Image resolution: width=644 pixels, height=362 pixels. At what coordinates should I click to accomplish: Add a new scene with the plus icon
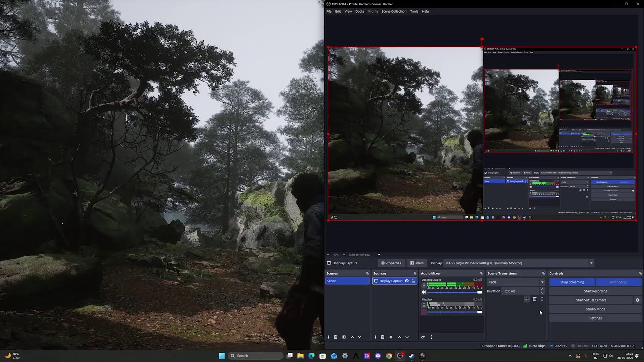click(x=329, y=337)
